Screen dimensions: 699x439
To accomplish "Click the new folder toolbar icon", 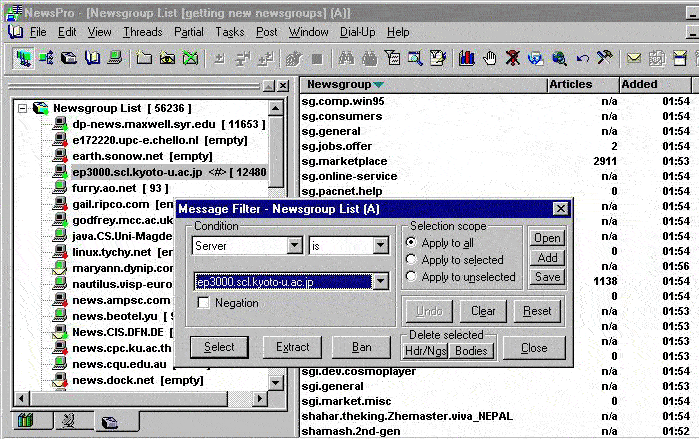I will click(144, 58).
